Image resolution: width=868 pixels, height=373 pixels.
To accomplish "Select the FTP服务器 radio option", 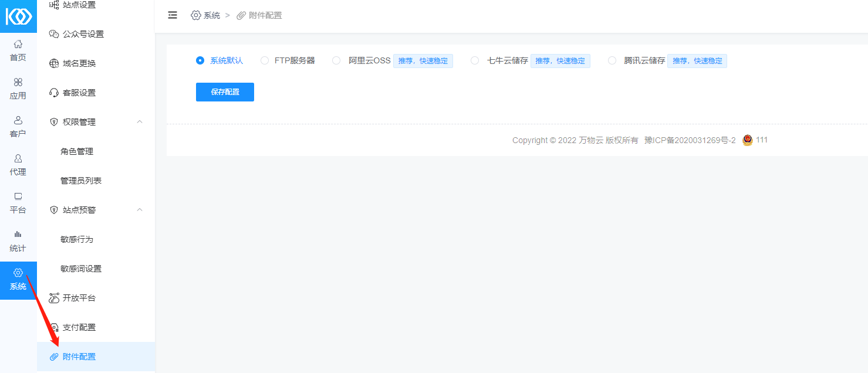I will point(265,60).
